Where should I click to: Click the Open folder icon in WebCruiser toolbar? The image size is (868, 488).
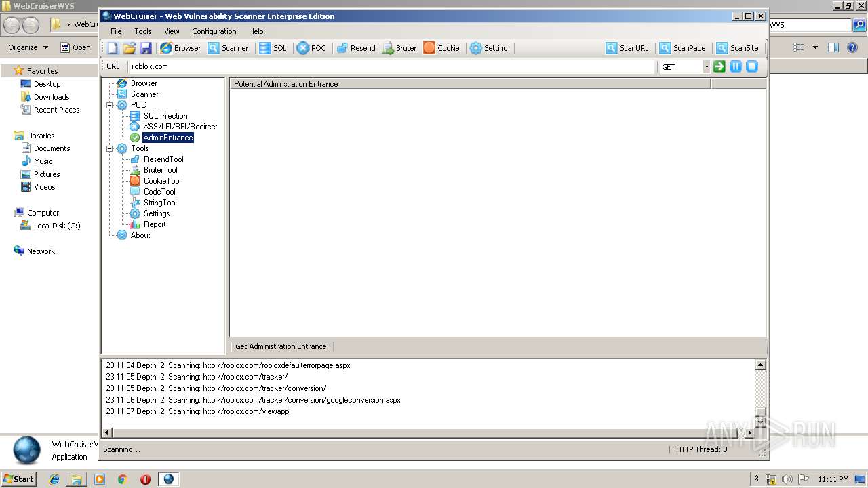130,48
